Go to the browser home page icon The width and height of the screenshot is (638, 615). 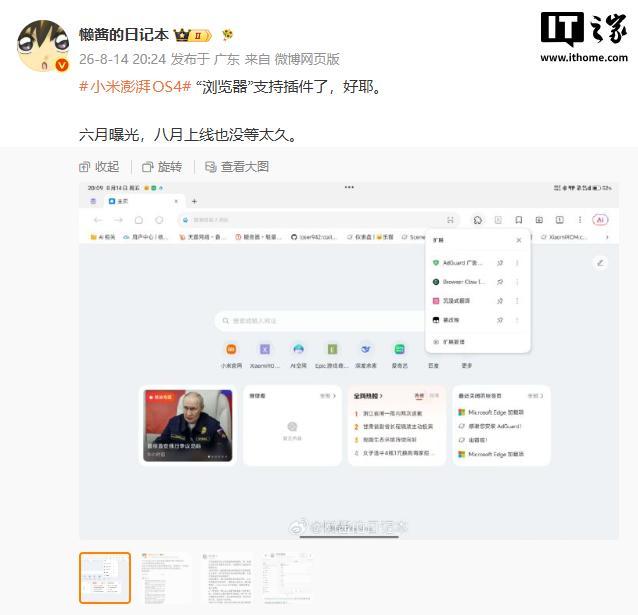139,220
